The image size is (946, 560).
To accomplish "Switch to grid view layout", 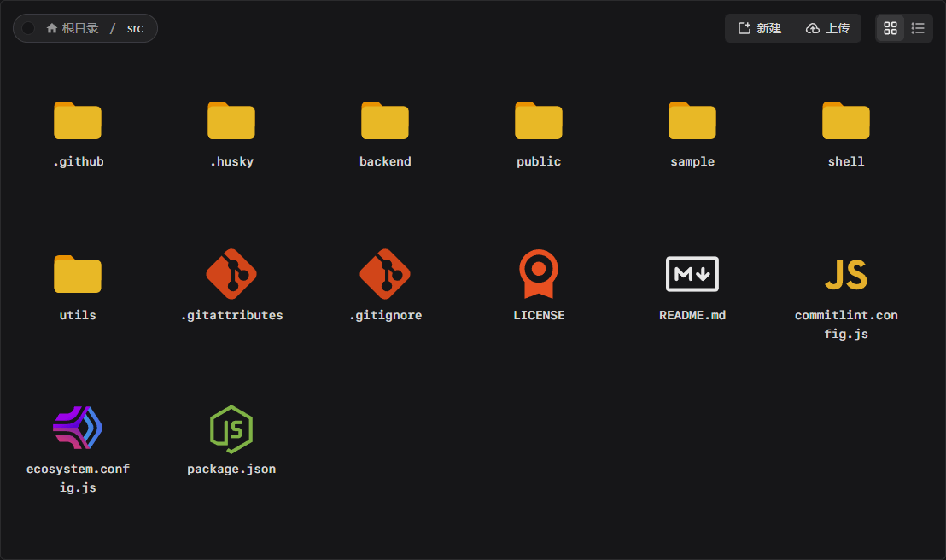I will click(x=891, y=28).
